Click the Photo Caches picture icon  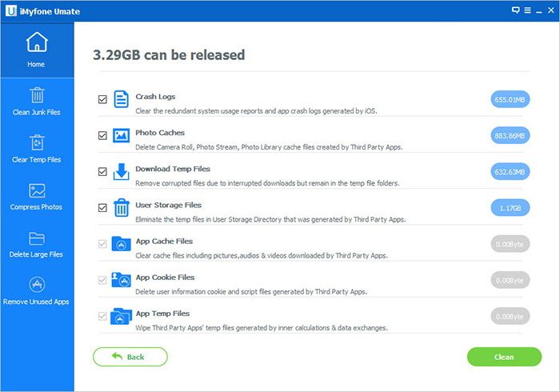click(121, 135)
